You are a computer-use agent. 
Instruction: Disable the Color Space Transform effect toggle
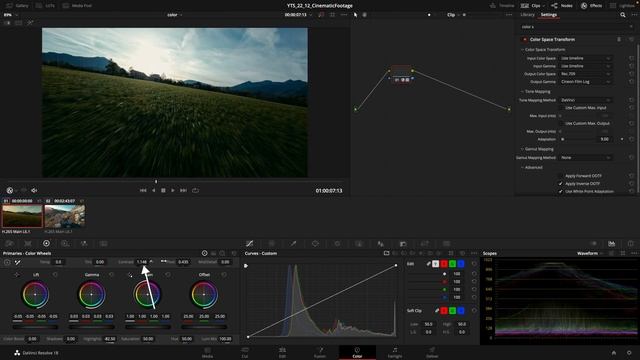click(x=524, y=40)
